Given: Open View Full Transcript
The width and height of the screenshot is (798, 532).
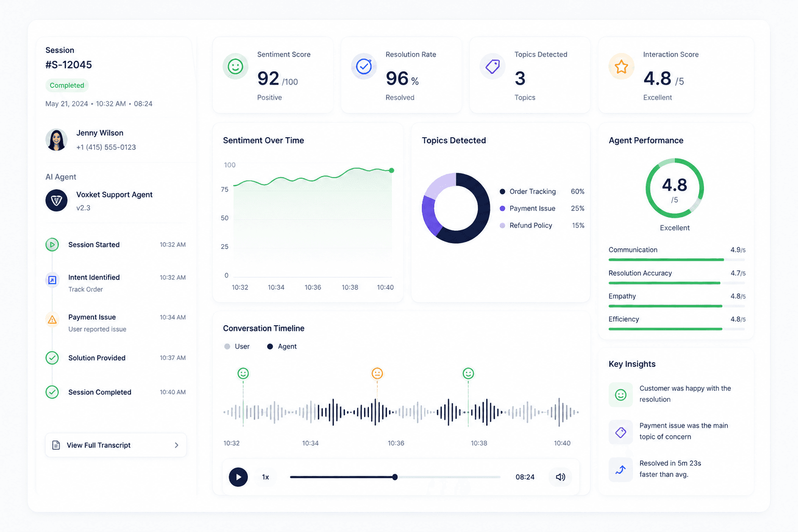Looking at the screenshot, I should click(116, 445).
